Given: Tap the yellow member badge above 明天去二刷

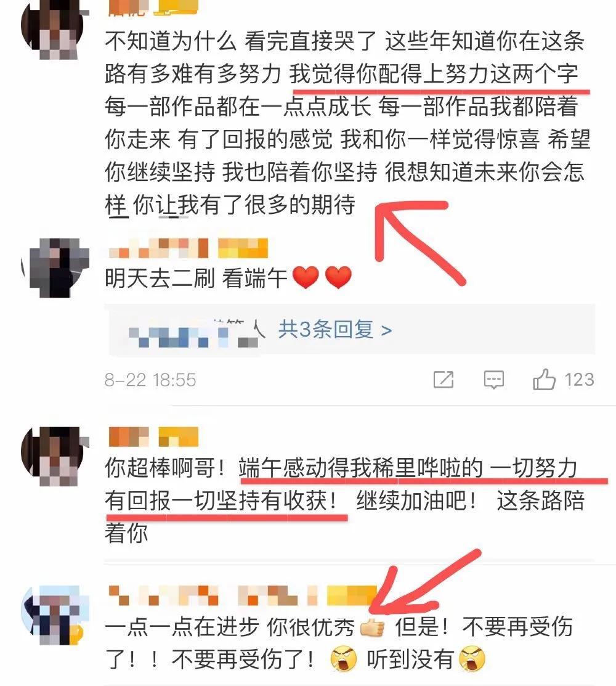Looking at the screenshot, I should 243,248.
